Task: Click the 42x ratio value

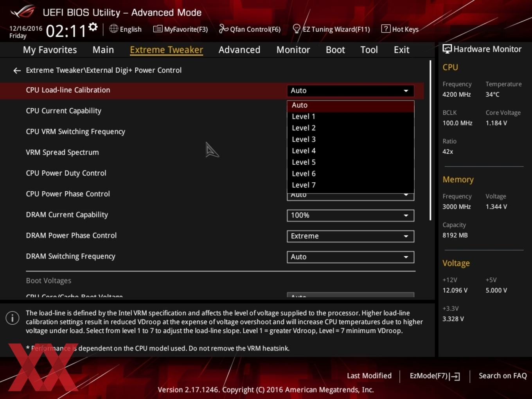Action: [x=448, y=151]
